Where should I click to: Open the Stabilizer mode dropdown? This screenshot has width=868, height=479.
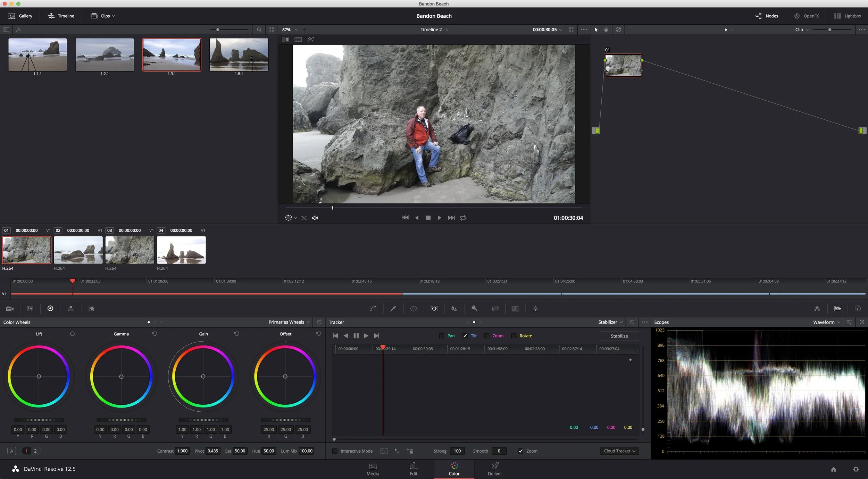(610, 322)
